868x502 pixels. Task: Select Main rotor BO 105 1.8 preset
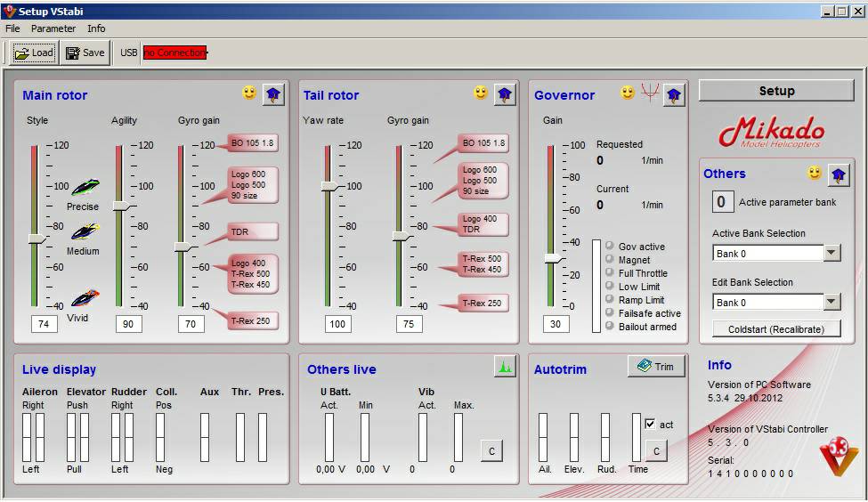[253, 142]
